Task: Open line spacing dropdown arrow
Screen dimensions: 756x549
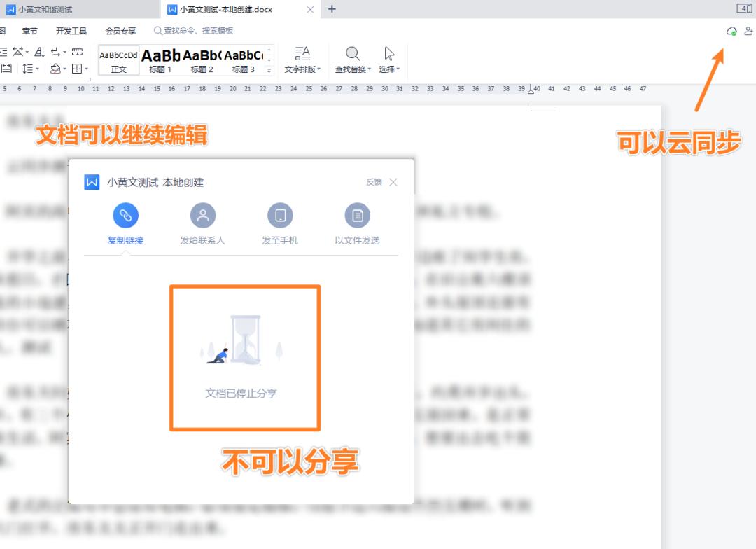Action: point(37,69)
